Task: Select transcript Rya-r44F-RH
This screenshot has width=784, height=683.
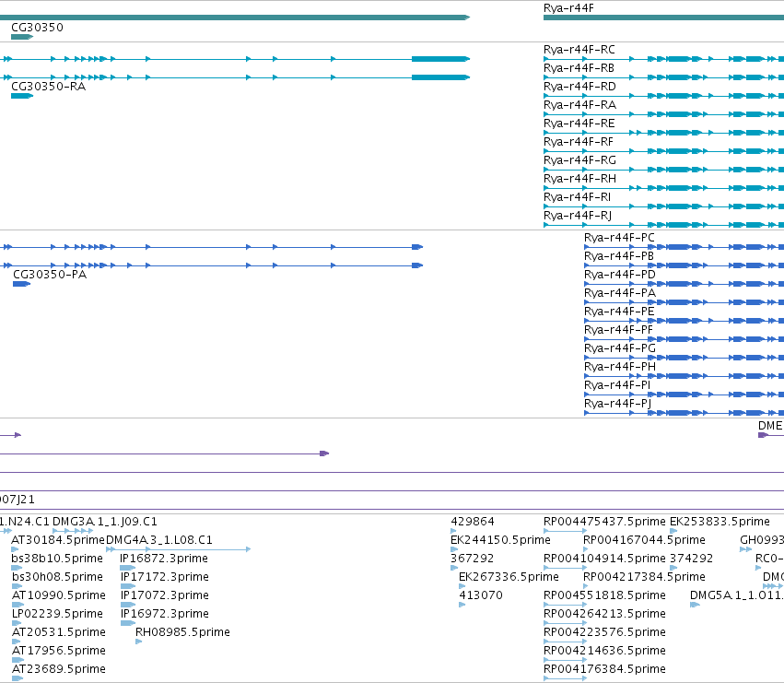Action: [x=579, y=179]
